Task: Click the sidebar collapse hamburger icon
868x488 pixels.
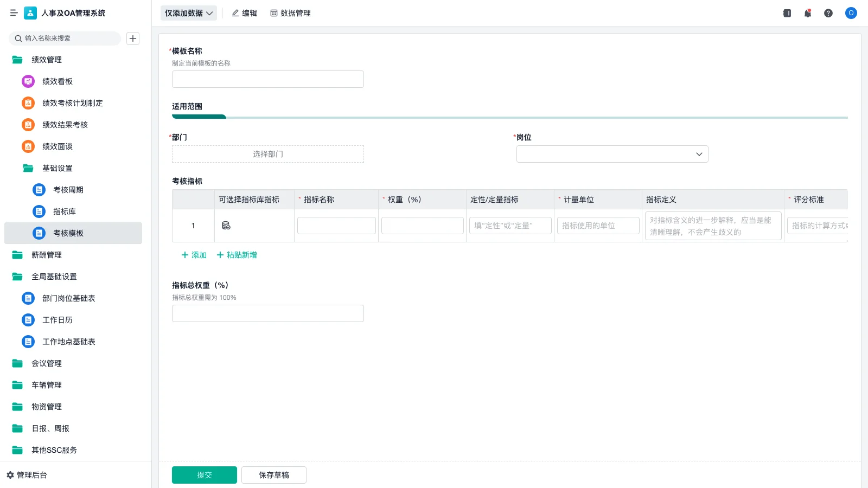Action: (14, 13)
